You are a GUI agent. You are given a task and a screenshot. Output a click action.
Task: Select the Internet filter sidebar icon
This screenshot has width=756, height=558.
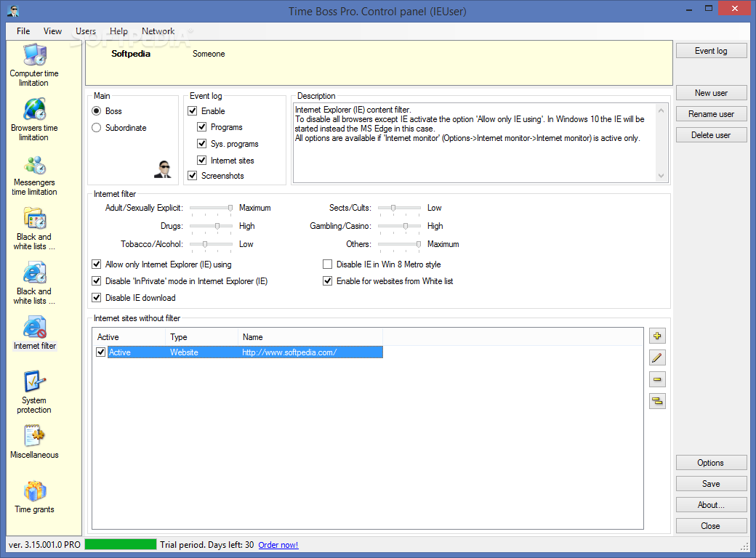coord(35,333)
